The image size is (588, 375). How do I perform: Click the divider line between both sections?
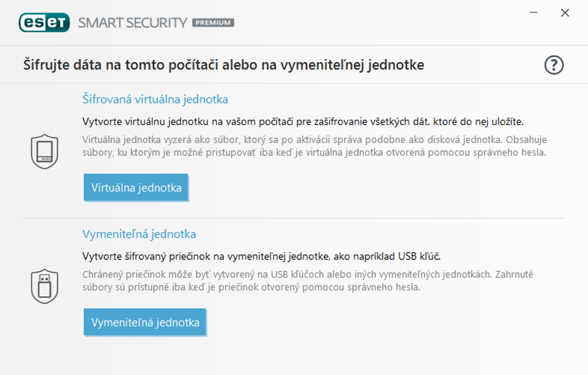click(x=294, y=218)
